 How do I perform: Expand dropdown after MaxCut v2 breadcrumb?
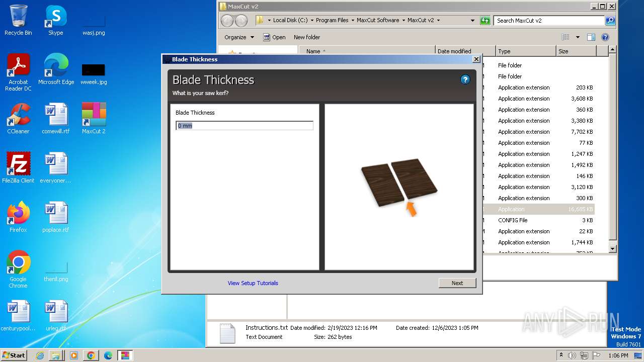tap(438, 21)
